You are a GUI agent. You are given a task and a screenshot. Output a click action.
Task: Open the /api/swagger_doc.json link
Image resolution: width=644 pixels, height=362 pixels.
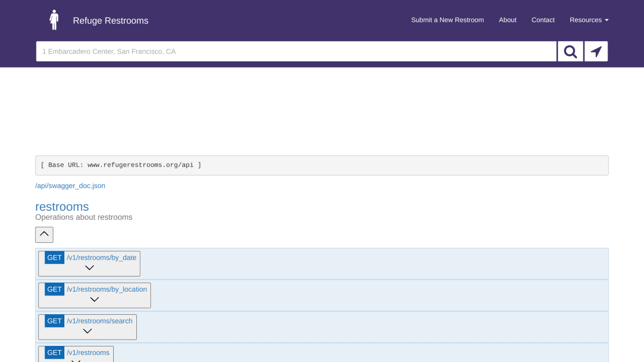(70, 186)
